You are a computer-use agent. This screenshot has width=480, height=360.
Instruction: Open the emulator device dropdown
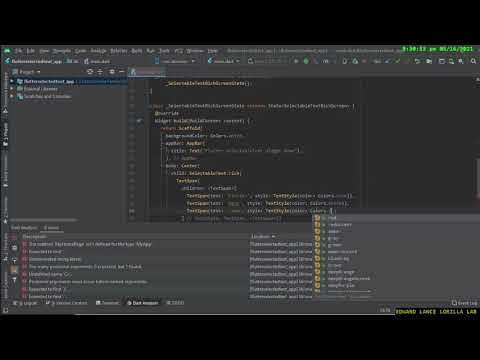pyautogui.click(x=268, y=61)
